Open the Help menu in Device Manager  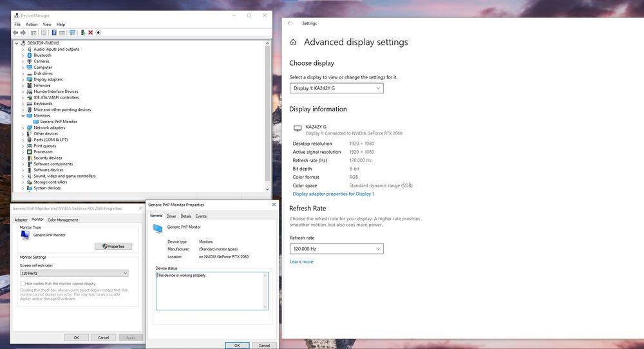click(x=61, y=24)
